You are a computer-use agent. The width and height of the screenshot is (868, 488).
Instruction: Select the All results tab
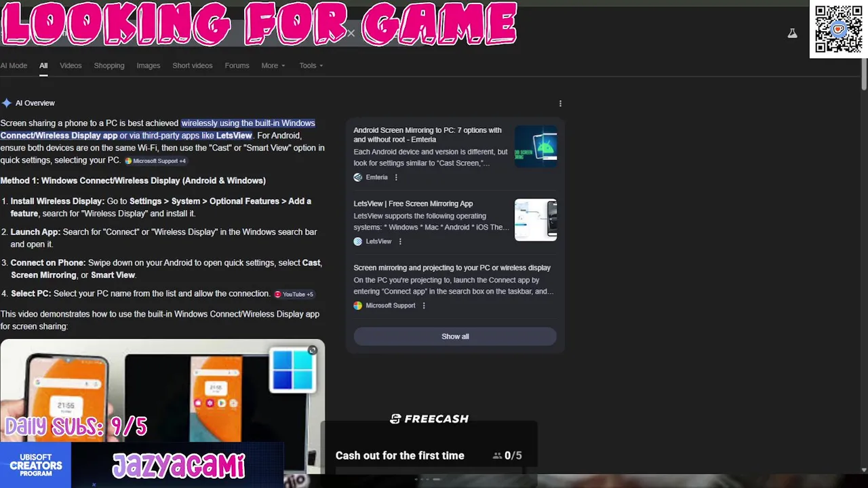pos(43,66)
